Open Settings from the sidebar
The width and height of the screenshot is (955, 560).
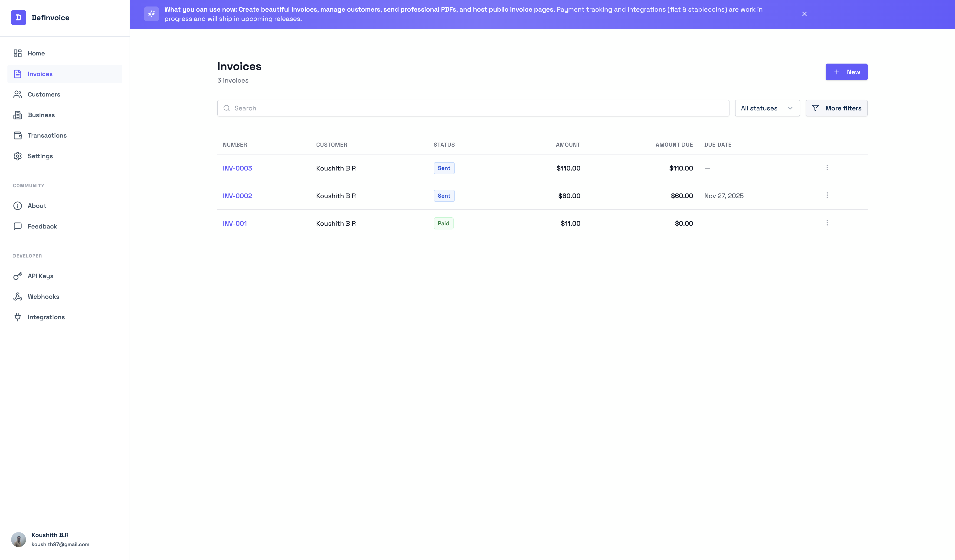(x=41, y=156)
